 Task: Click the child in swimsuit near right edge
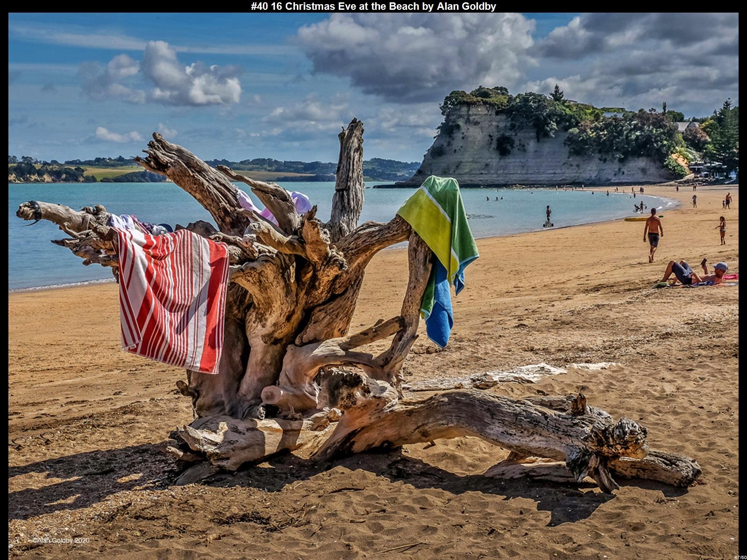click(722, 230)
